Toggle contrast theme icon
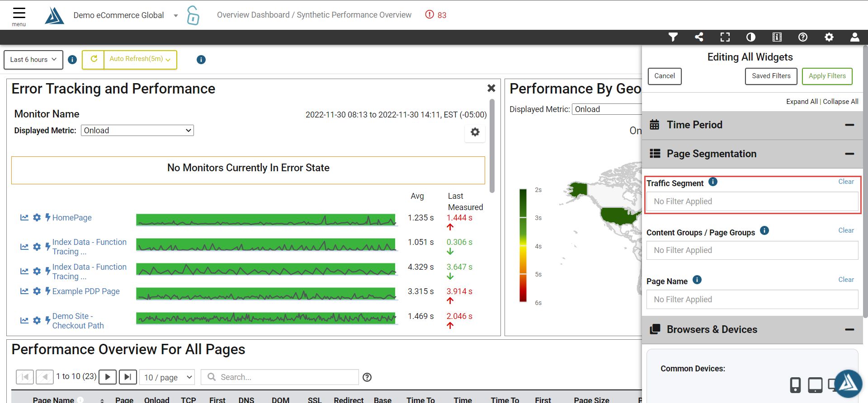Screen dimensions: 868x403 pyautogui.click(x=751, y=37)
